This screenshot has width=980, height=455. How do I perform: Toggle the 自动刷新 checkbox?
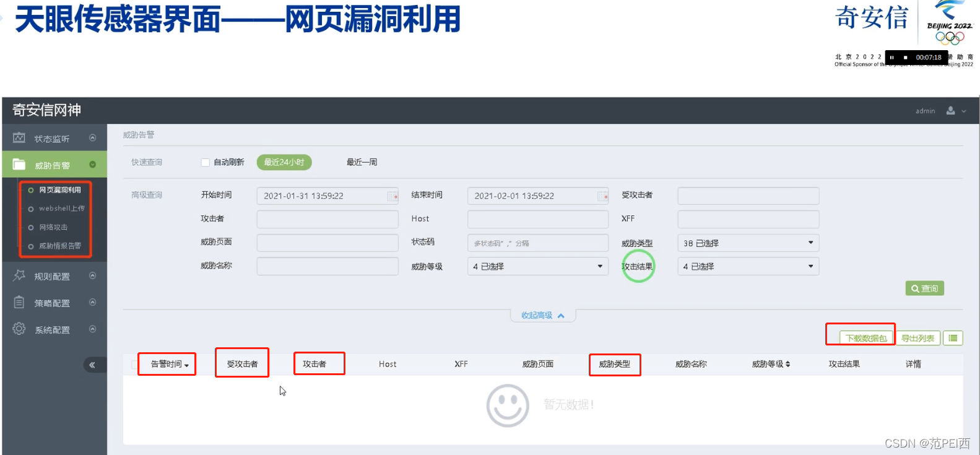point(205,163)
